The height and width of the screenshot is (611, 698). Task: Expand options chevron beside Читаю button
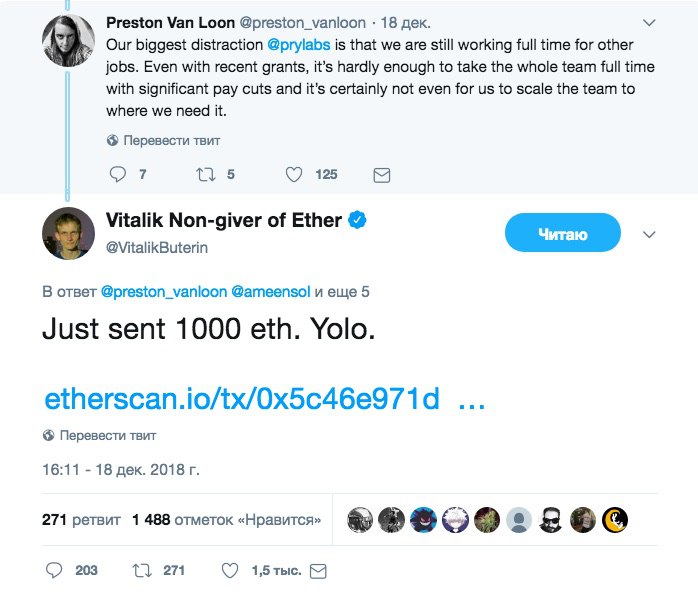(648, 235)
